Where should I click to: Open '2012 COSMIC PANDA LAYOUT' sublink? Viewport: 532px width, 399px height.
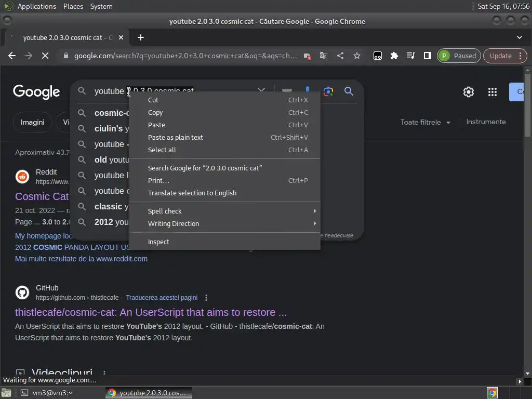pyautogui.click(x=72, y=247)
